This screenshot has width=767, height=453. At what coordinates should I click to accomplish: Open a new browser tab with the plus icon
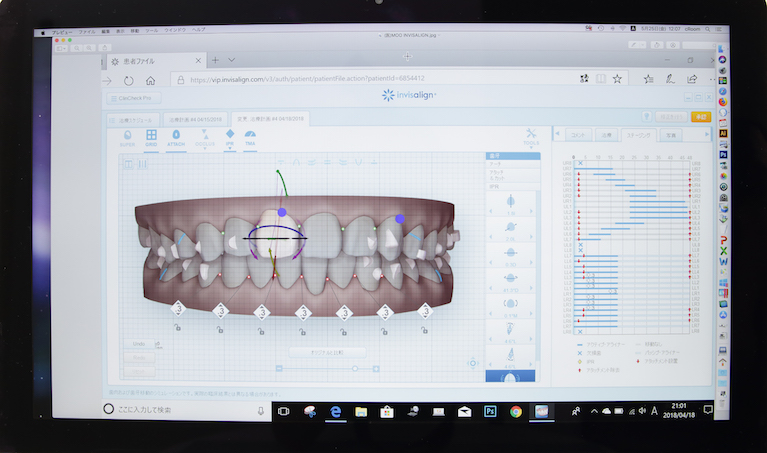[215, 60]
